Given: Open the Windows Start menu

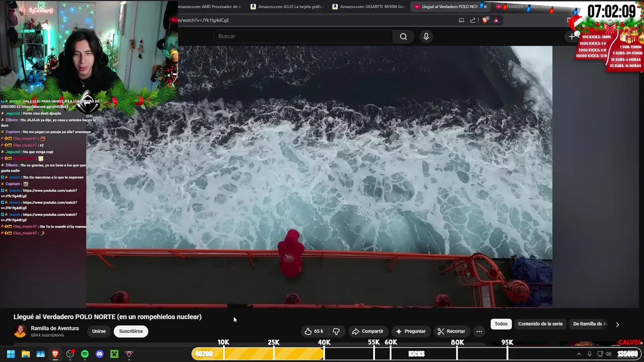Looking at the screenshot, I should pyautogui.click(x=11, y=354).
